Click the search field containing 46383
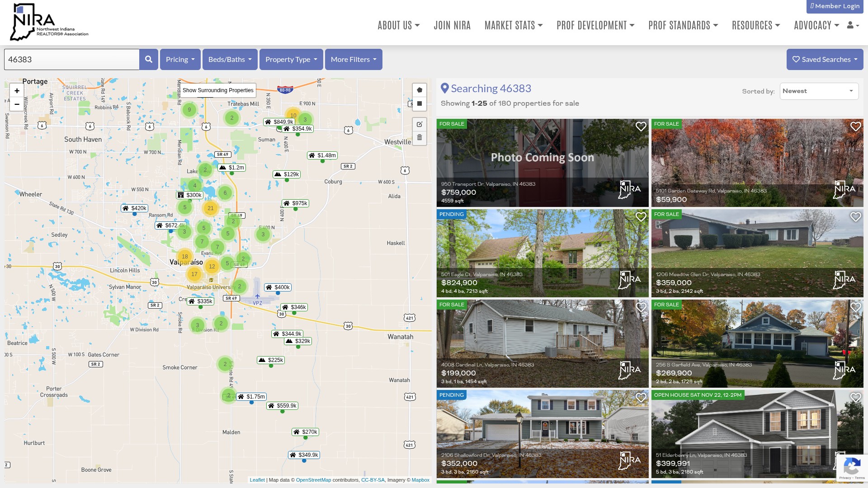The width and height of the screenshot is (868, 488). pos(71,59)
